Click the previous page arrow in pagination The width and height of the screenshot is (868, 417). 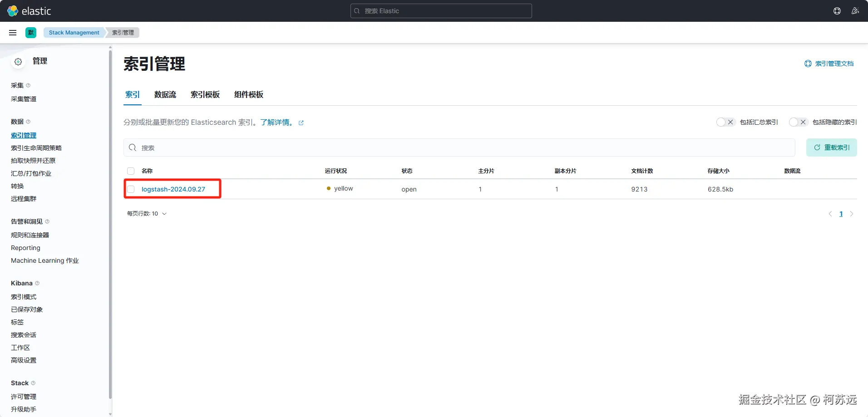coord(830,214)
